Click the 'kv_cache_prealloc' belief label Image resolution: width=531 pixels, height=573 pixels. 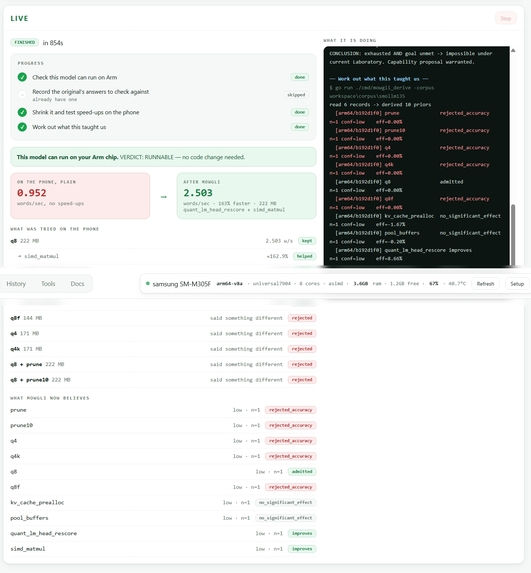point(37,502)
